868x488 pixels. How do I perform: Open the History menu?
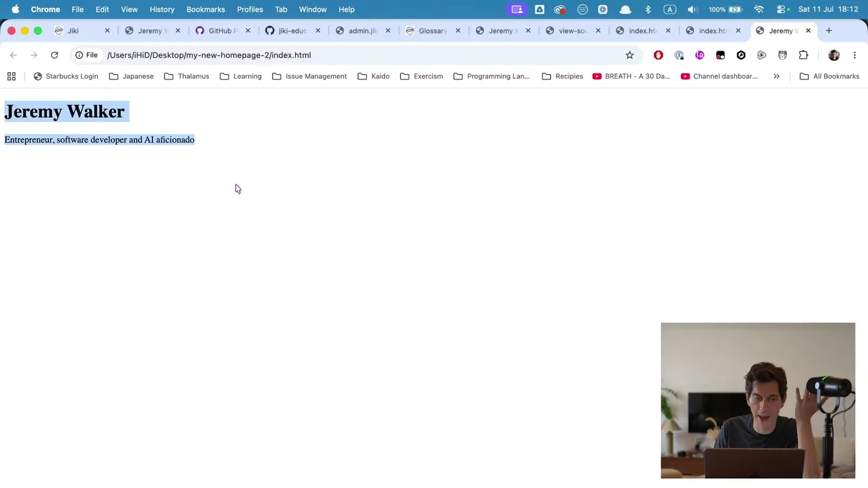click(162, 9)
